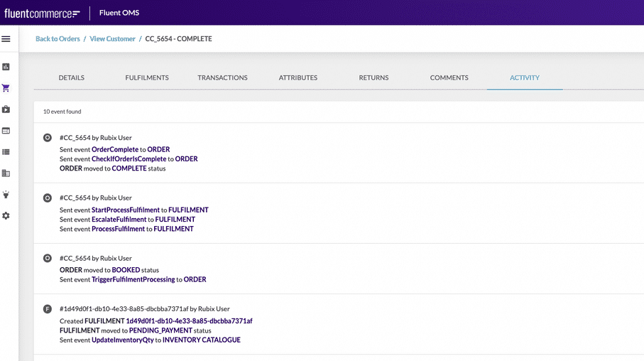Click the shopping bag icon in sidebar
This screenshot has height=361, width=644.
coord(6,109)
